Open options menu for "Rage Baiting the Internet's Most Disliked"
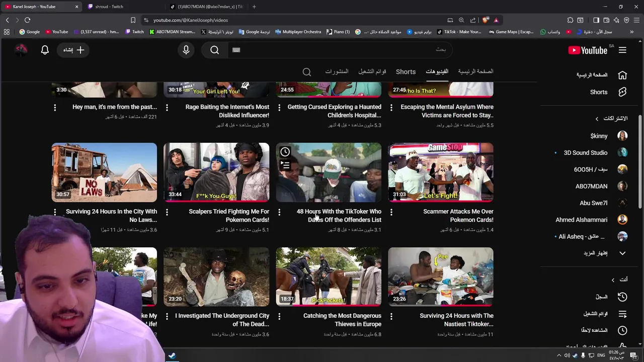644x362 pixels. tap(167, 108)
